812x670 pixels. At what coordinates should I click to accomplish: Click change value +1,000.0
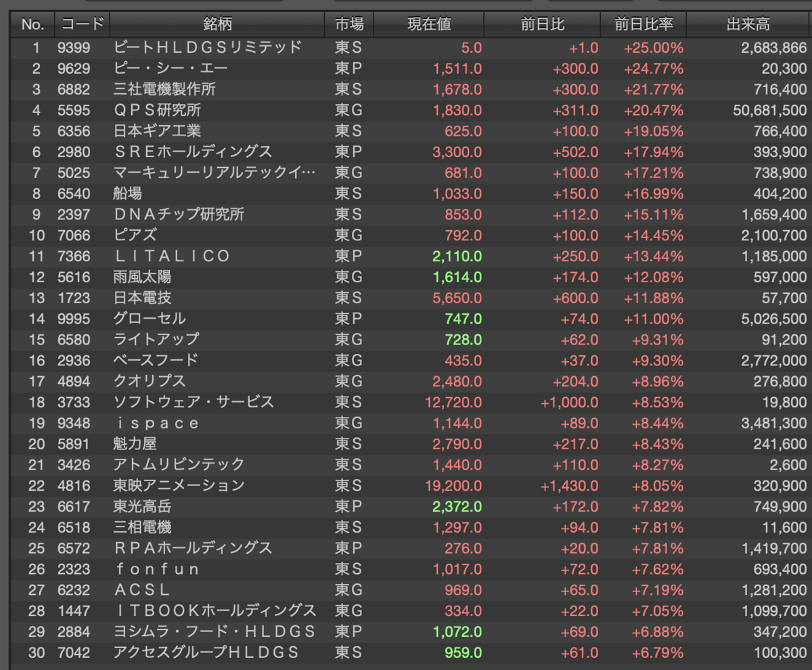[569, 402]
